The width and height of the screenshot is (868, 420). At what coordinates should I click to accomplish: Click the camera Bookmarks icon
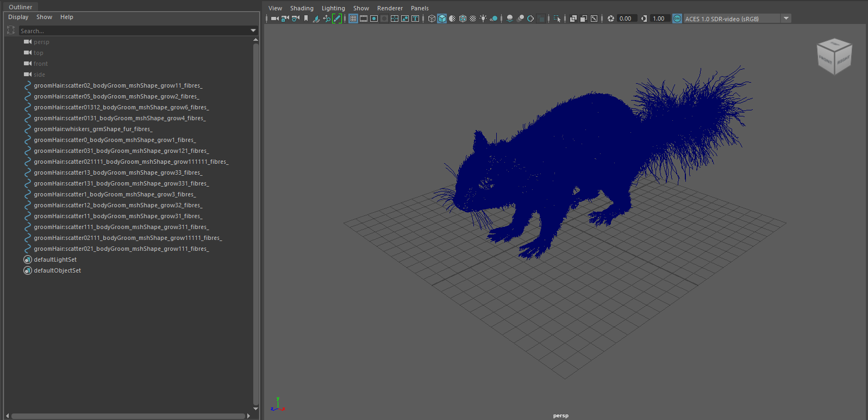(x=306, y=18)
